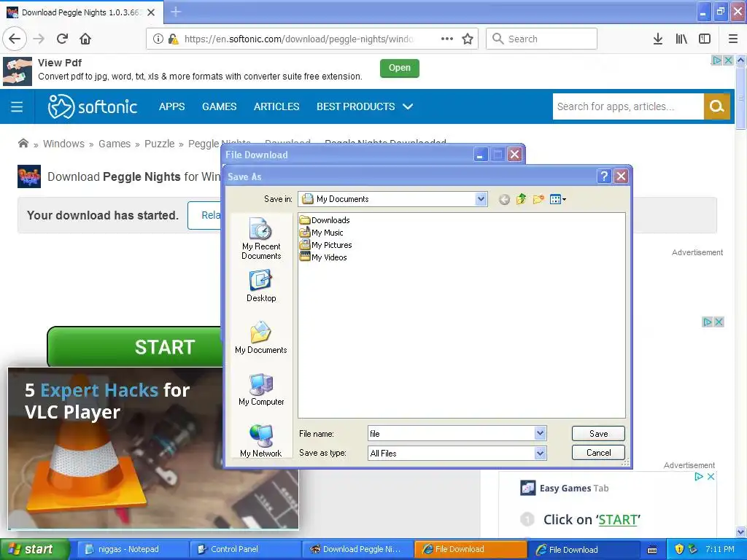The width and height of the screenshot is (747, 560).
Task: Click Games breadcrumb link
Action: click(115, 144)
